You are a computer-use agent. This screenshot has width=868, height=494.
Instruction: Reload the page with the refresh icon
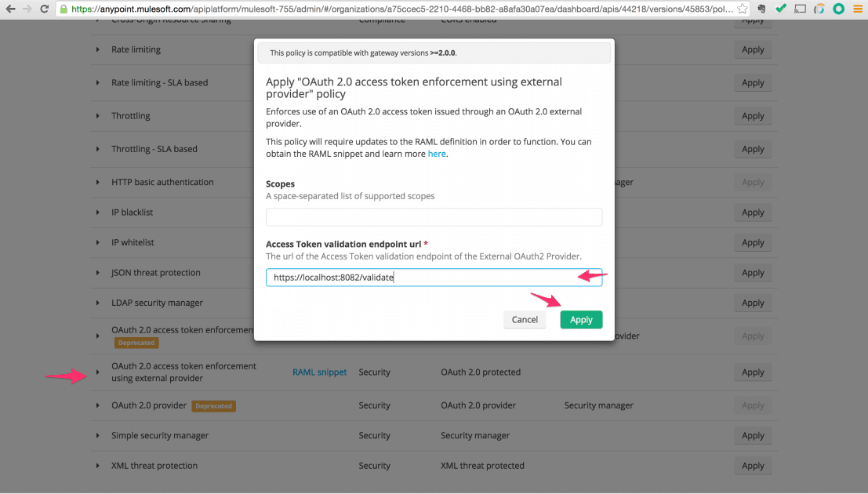click(45, 9)
